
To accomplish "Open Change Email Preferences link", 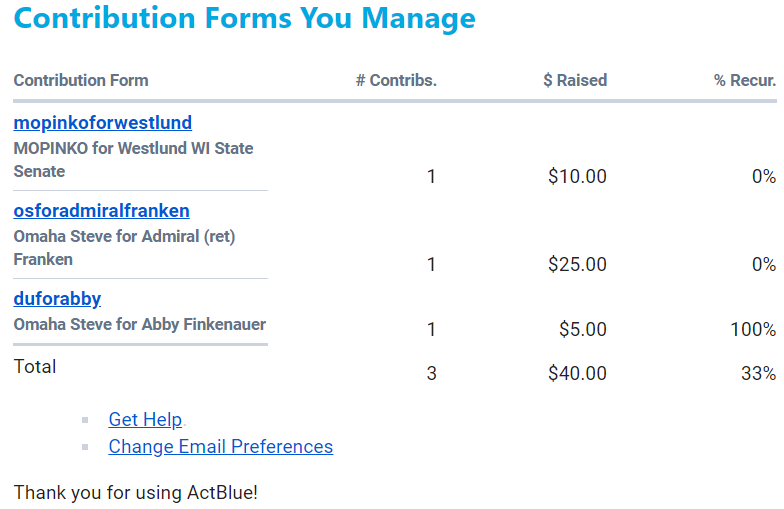I will [220, 447].
